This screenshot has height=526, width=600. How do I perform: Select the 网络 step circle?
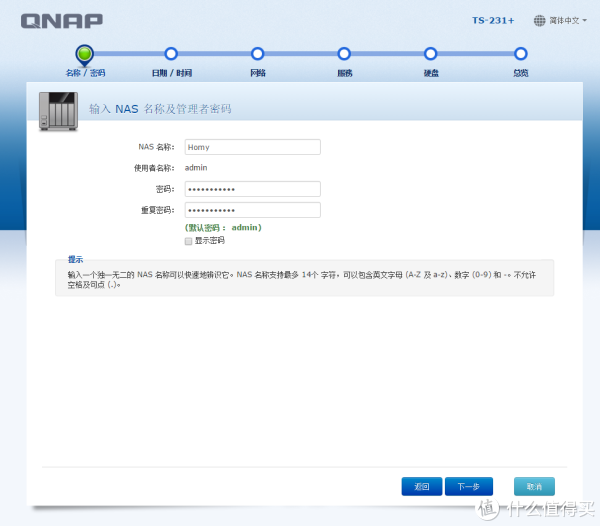pyautogui.click(x=257, y=54)
